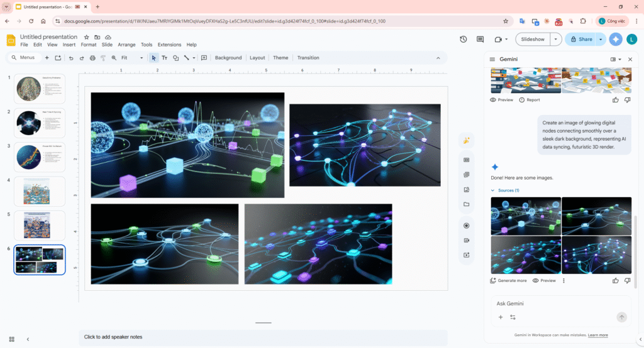Screen dimensions: 644x348
Task: Select slide 4 thumbnail in filmstrip
Action: 40,191
